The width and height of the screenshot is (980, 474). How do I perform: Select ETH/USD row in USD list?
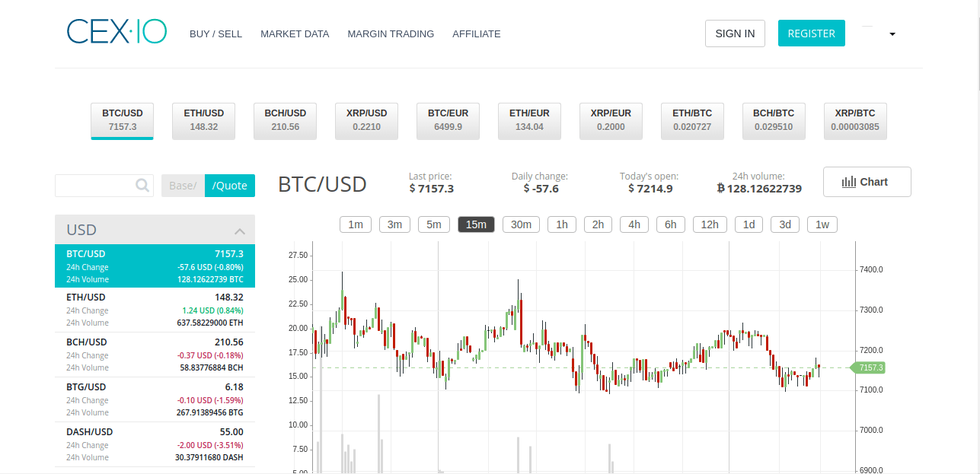(x=155, y=310)
